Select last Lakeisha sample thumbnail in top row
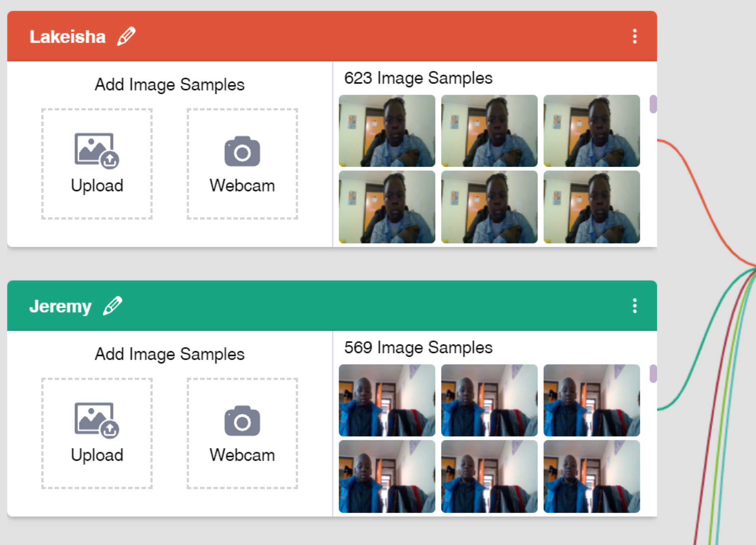The image size is (756, 545). pyautogui.click(x=591, y=131)
